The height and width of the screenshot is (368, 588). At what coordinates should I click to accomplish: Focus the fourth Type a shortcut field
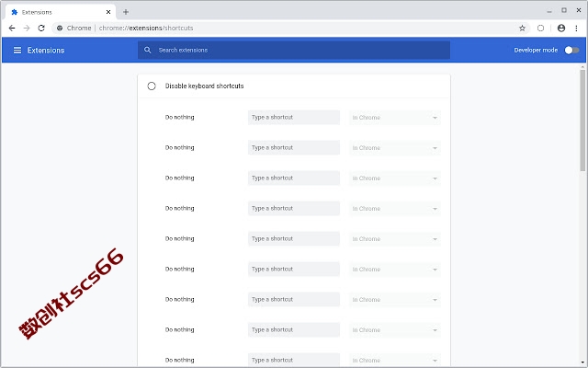coord(294,209)
